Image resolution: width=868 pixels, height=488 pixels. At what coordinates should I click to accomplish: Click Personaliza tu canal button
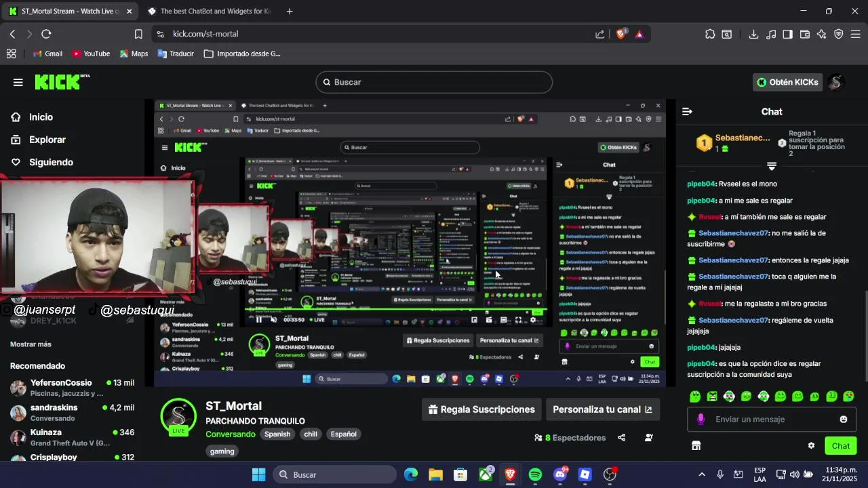coord(603,409)
